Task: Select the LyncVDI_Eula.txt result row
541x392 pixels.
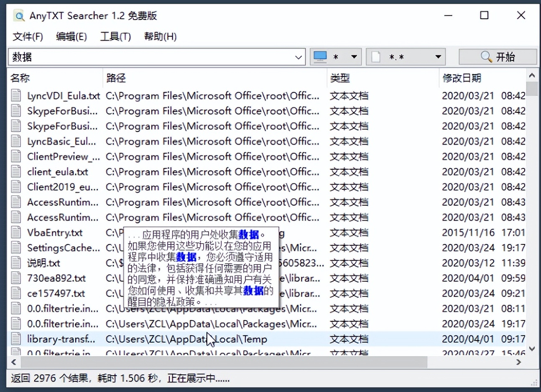Action: point(267,96)
